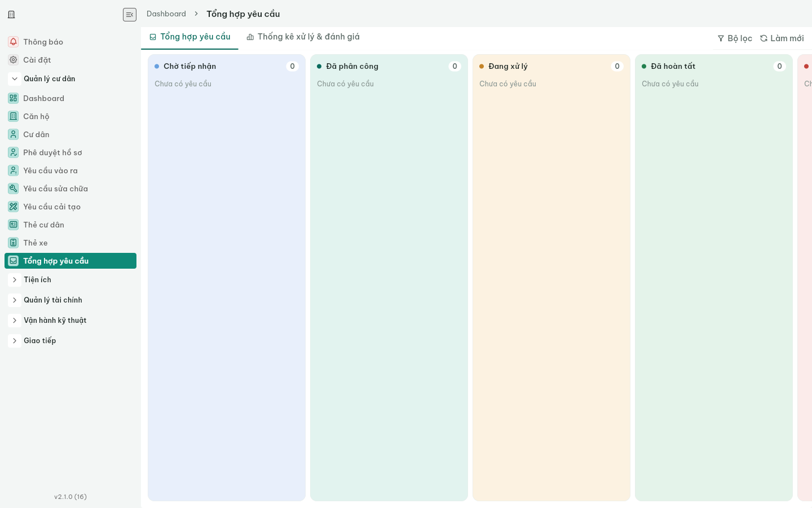Open the Bộ lọc filter button
Screen dimensions: 812x508
(x=735, y=38)
